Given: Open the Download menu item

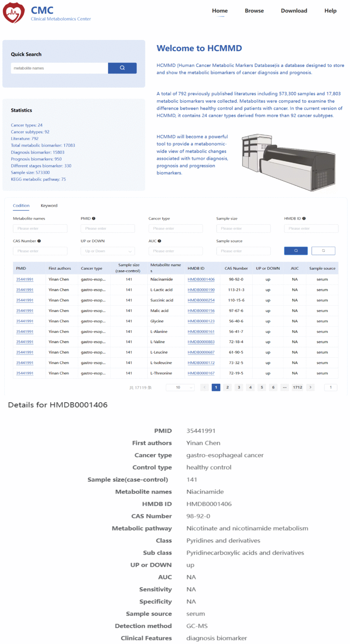Looking at the screenshot, I should pos(294,11).
